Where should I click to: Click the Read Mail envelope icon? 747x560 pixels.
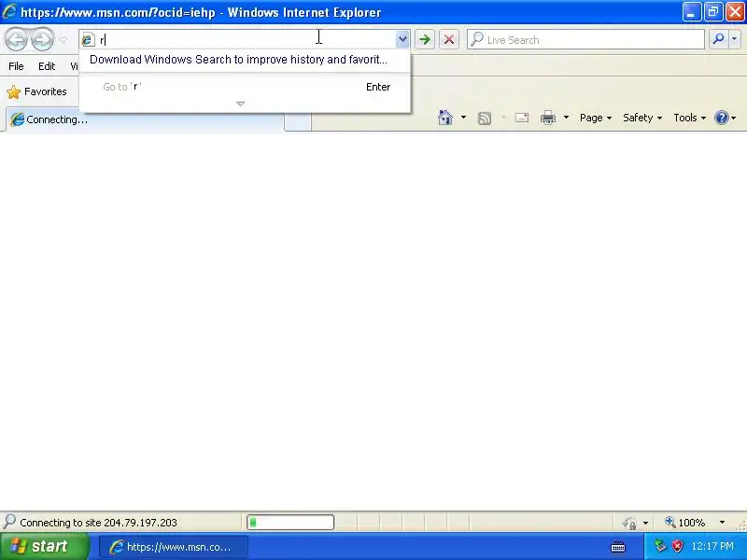pyautogui.click(x=522, y=118)
